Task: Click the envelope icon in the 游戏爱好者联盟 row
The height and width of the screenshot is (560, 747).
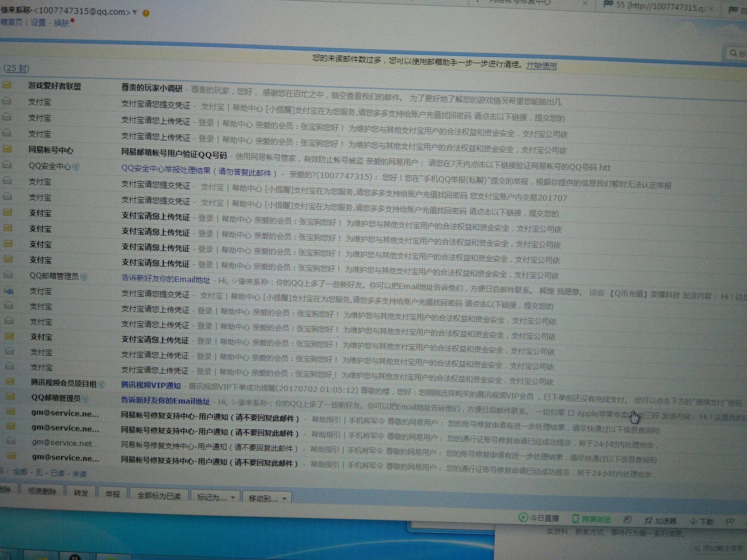Action: [x=7, y=85]
